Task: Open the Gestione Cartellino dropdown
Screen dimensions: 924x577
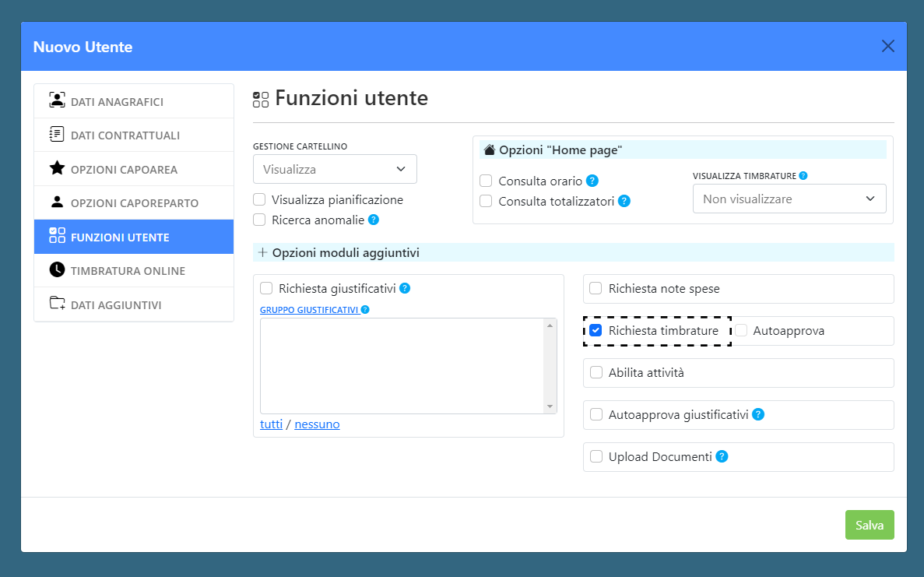Action: (x=335, y=169)
